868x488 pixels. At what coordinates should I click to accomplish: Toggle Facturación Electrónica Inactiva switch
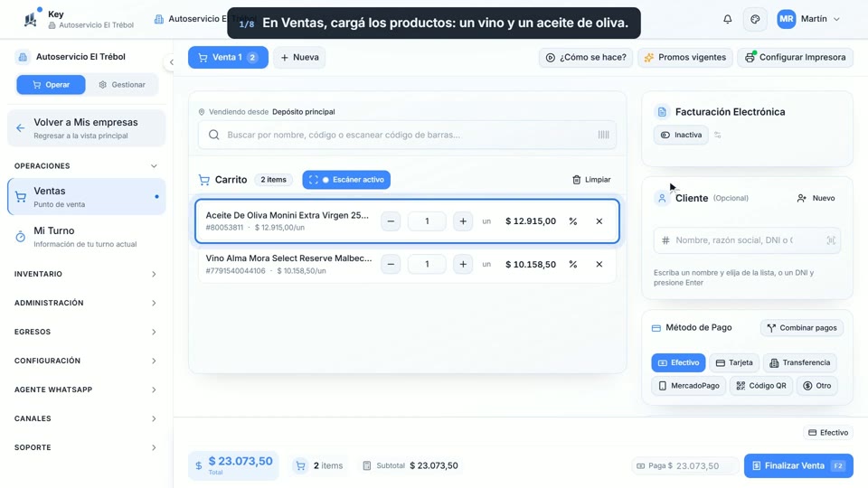pyautogui.click(x=681, y=135)
